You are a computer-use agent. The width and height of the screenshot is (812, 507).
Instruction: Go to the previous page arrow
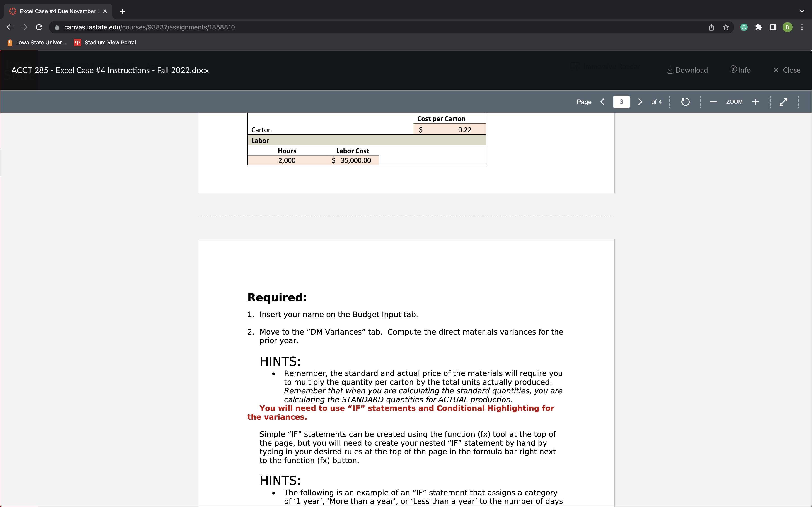[603, 102]
